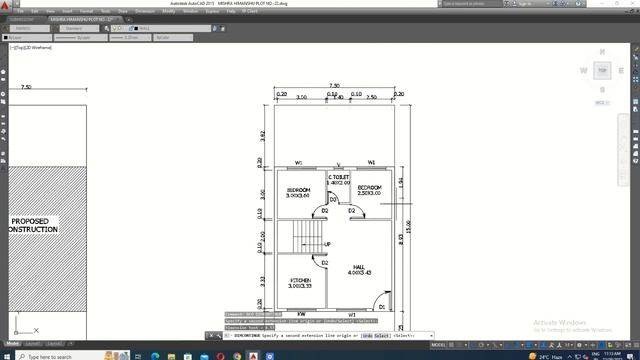Toggle Isolate Objects in the status bar
The height and width of the screenshot is (360, 640).
tap(610, 345)
